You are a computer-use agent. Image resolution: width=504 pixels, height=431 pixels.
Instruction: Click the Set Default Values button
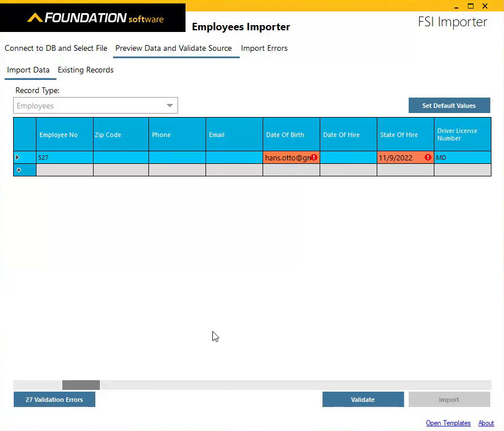pos(449,106)
